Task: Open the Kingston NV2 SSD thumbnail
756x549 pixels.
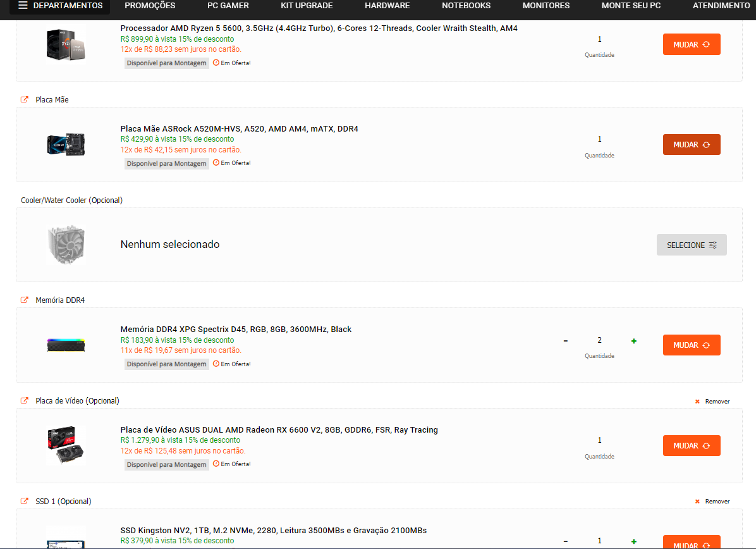Action: click(66, 543)
